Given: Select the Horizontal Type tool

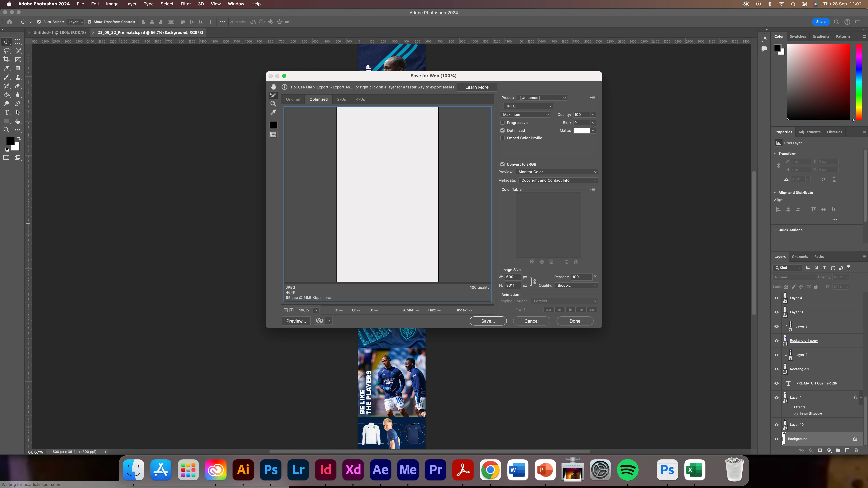Looking at the screenshot, I should tap(6, 112).
